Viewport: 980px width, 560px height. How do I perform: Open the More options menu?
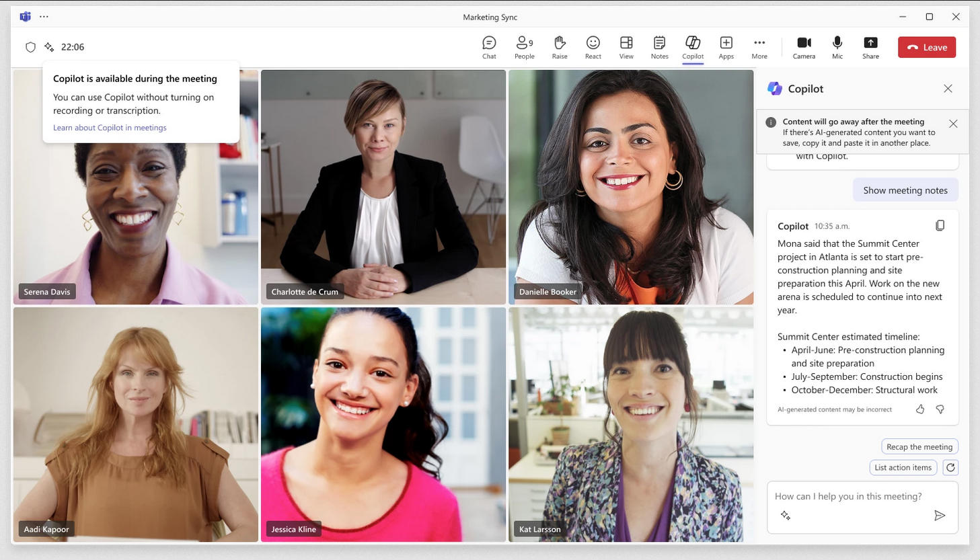759,47
